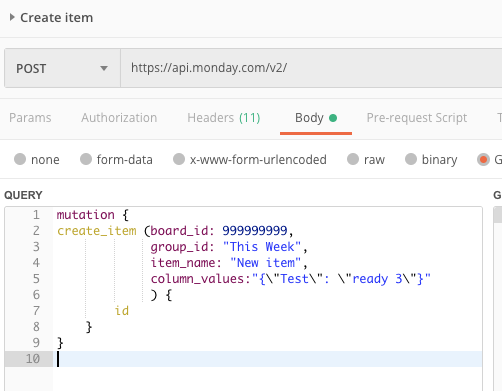
Task: Click 'create_item' on line 2
Action: coord(97,231)
